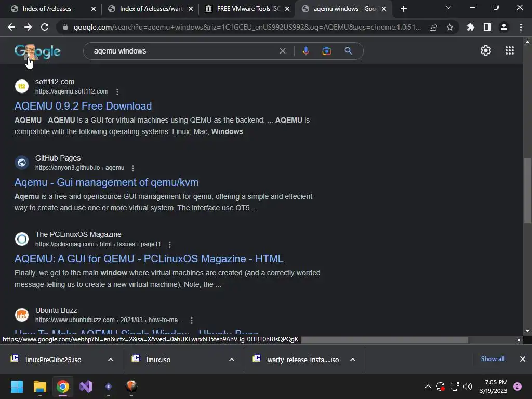Open the clock showing 7:05 PM
The width and height of the screenshot is (532, 399).
point(494,387)
